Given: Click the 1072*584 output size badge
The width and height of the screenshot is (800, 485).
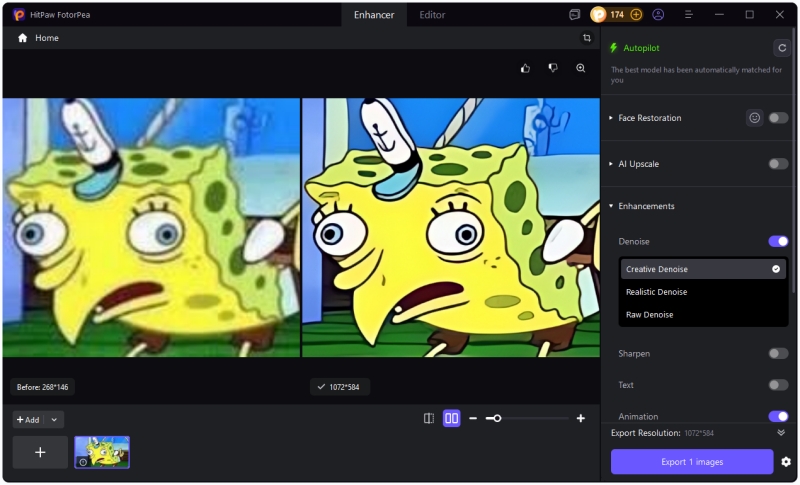Looking at the screenshot, I should tap(340, 387).
